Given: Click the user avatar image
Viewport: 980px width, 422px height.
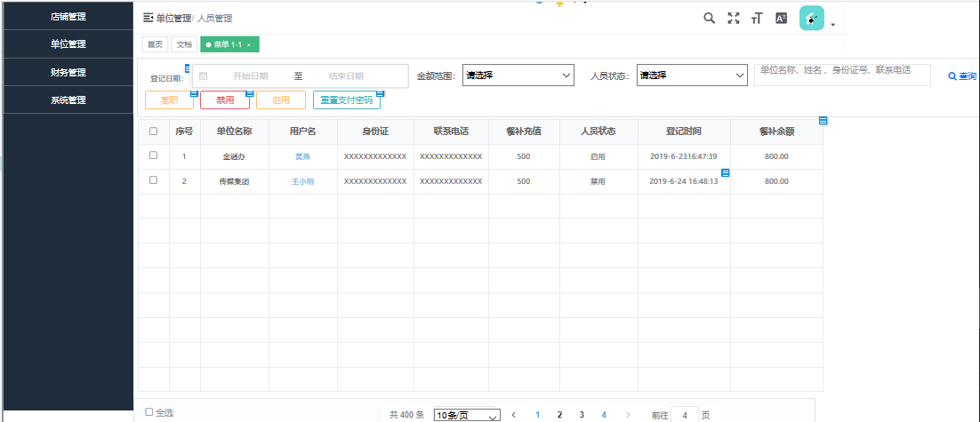Looking at the screenshot, I should tap(812, 19).
